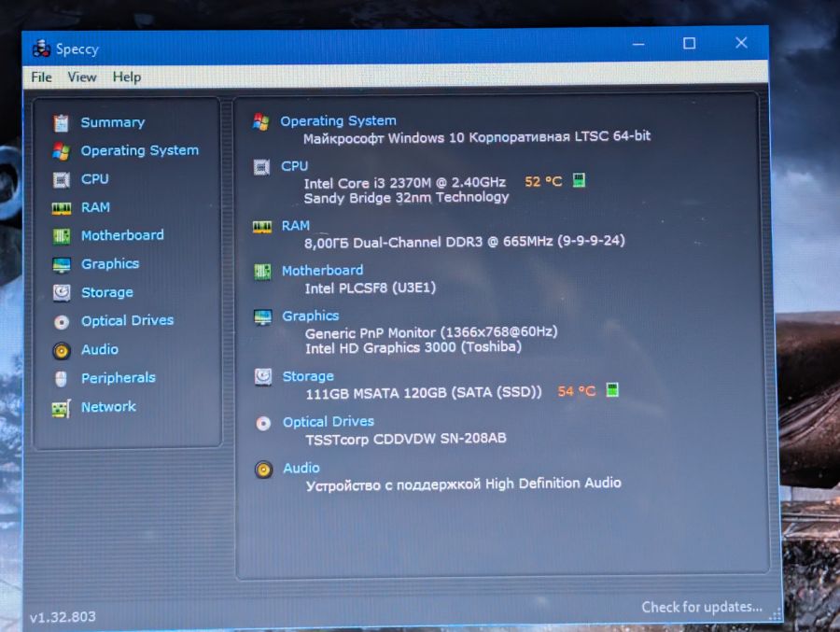Click the Network card icon in sidebar
Viewport: 840px width, 632px height.
(x=61, y=409)
